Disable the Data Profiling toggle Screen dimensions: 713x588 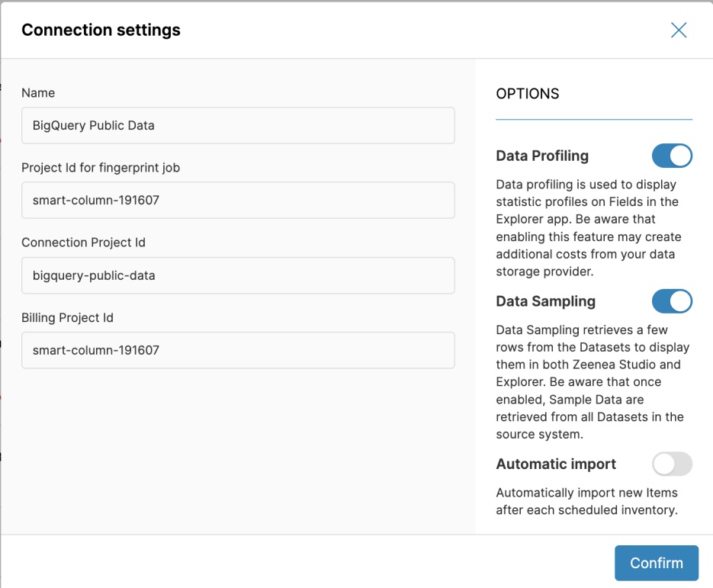(x=671, y=156)
